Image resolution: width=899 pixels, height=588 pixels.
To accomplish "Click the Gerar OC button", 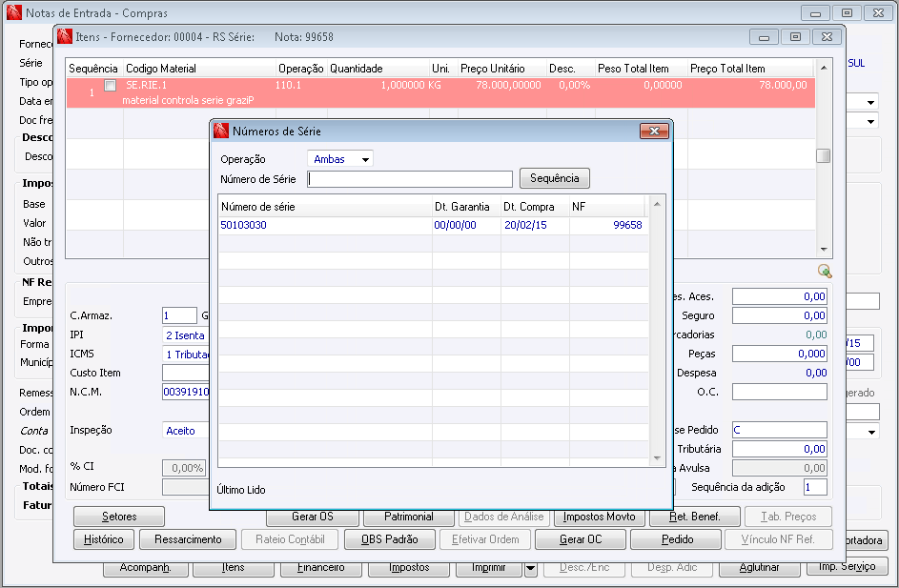I will pyautogui.click(x=581, y=539).
